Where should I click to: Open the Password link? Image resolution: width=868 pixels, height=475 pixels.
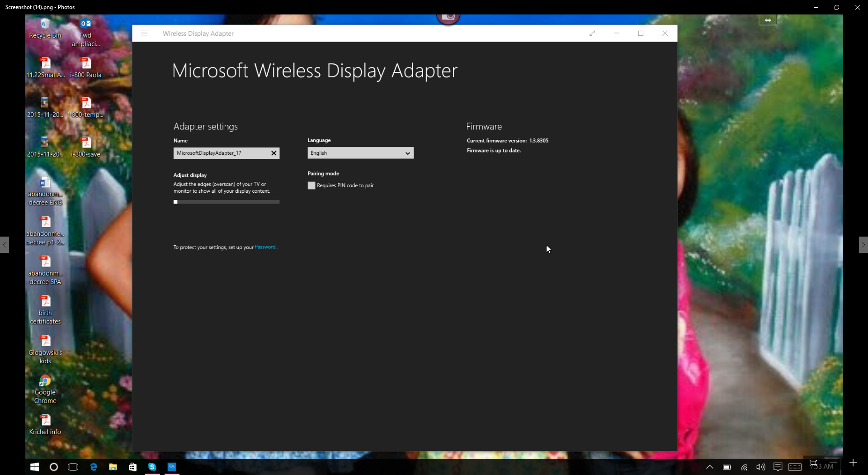(265, 247)
